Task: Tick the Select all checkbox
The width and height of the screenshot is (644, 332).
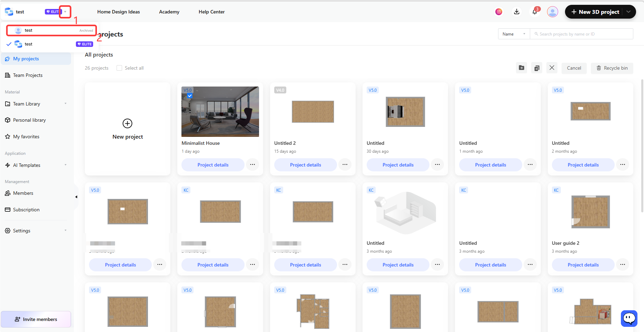Action: (x=119, y=68)
